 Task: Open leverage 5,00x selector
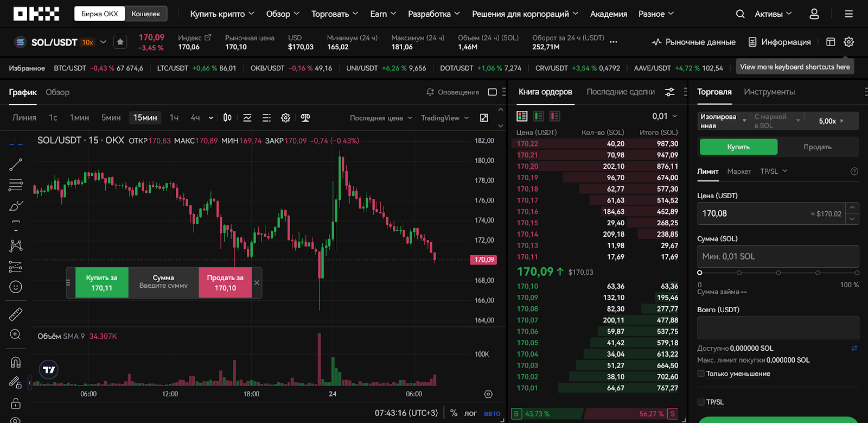[x=831, y=121]
